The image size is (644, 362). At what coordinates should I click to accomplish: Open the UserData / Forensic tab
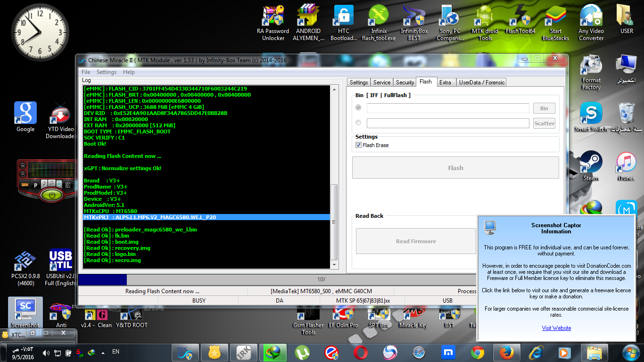click(x=482, y=82)
